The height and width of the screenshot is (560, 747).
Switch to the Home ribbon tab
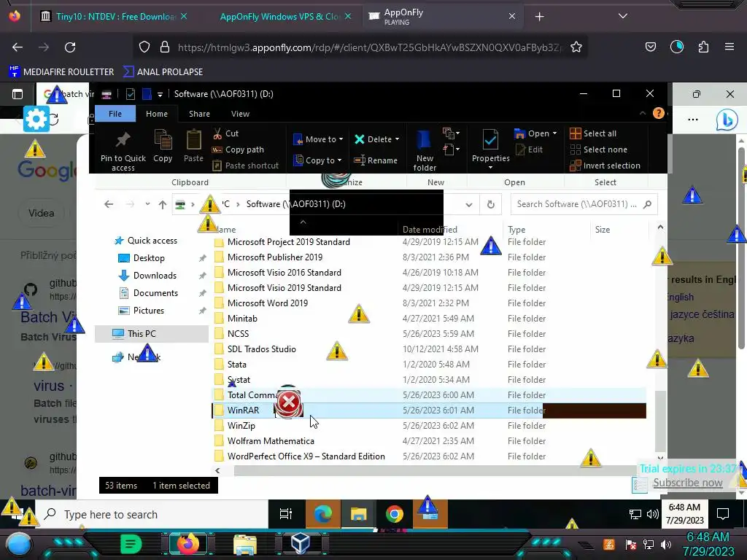(x=157, y=114)
